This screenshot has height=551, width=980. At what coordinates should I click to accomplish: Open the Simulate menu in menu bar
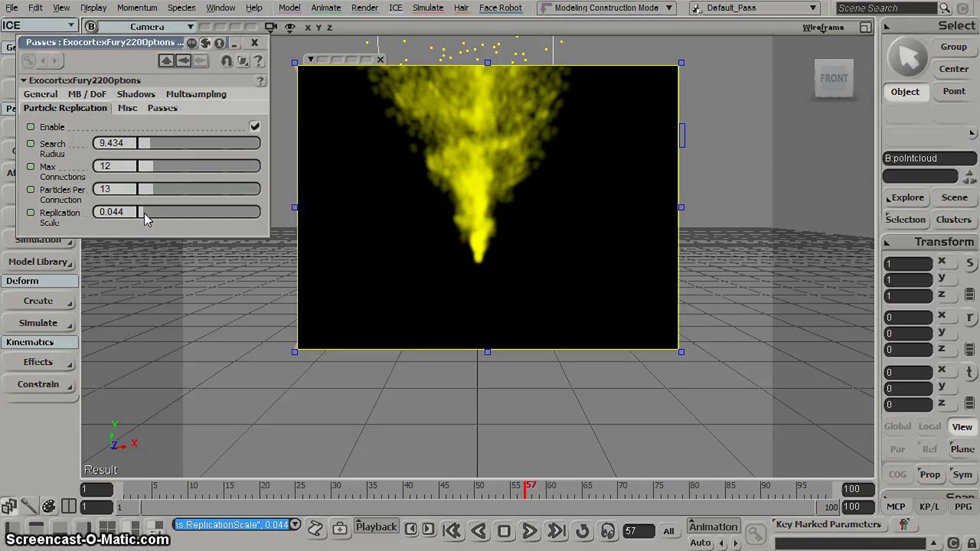[428, 8]
